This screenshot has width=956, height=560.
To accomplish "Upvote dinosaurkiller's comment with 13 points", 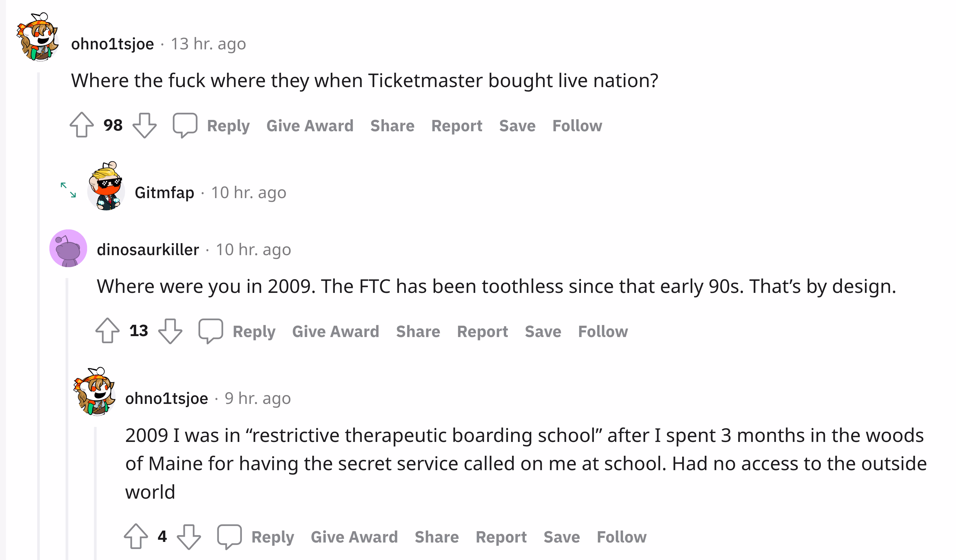I will pos(107,331).
